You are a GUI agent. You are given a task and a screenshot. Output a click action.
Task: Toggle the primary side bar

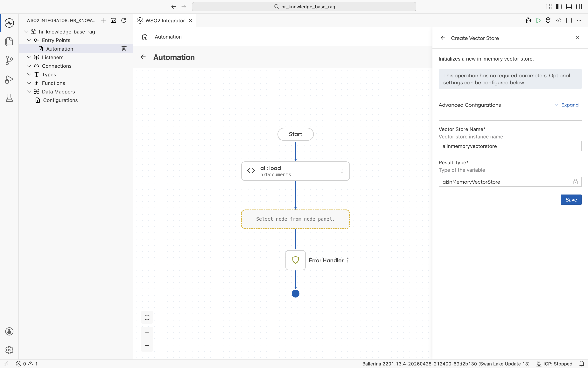tap(559, 7)
